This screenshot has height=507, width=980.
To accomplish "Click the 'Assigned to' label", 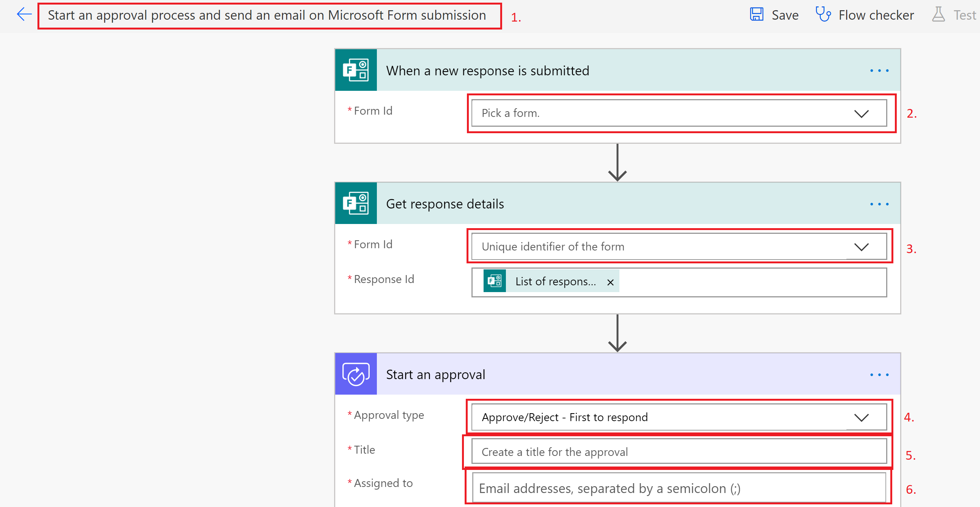I will (x=383, y=483).
